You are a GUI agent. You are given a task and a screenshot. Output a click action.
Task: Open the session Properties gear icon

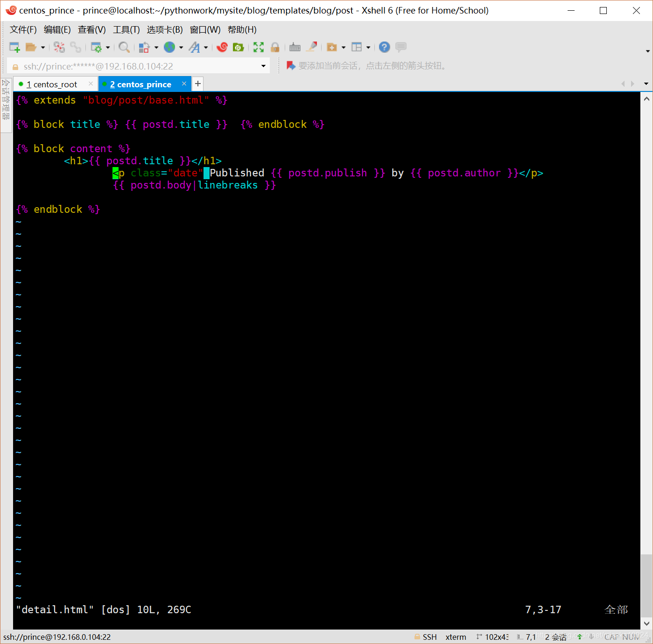tap(96, 47)
